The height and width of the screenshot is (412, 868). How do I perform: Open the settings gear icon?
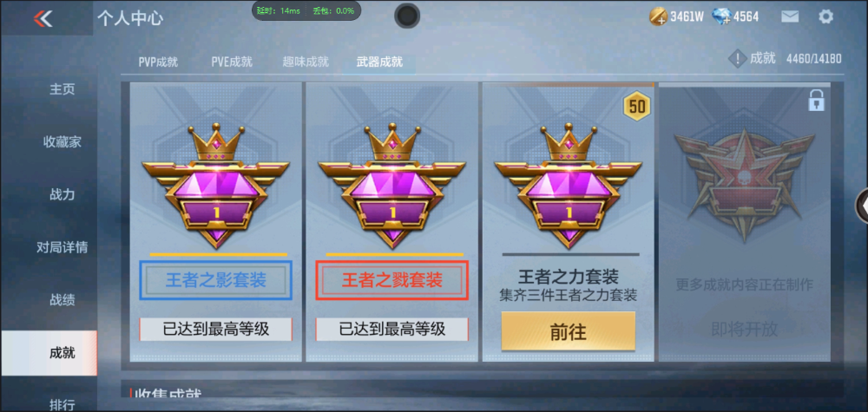825,16
